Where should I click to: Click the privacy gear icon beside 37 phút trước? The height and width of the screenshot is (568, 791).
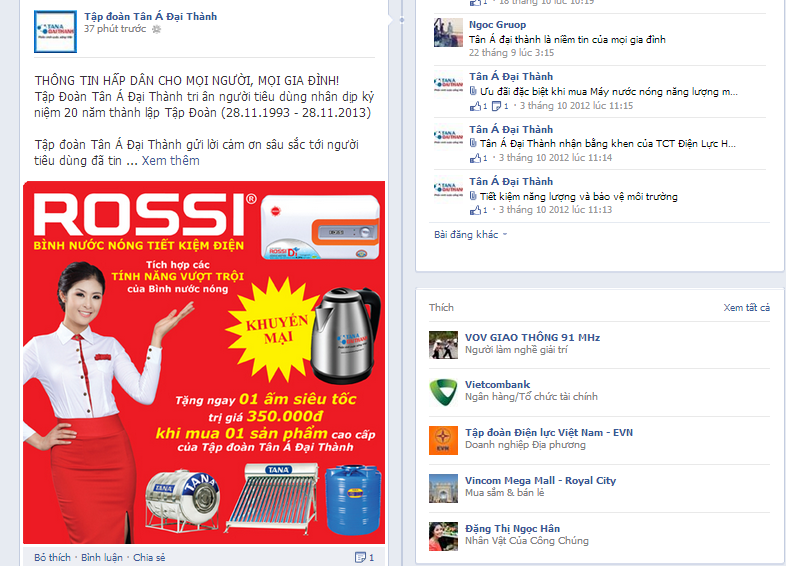157,29
